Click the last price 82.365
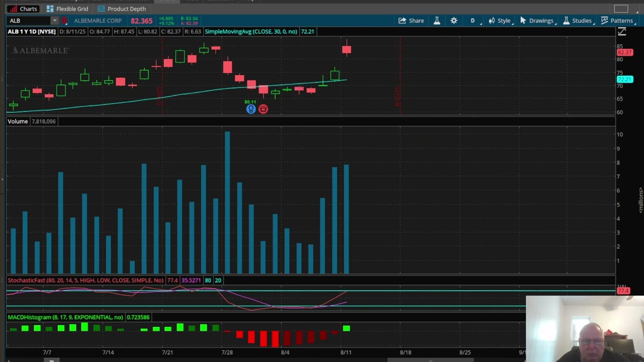 tap(141, 21)
